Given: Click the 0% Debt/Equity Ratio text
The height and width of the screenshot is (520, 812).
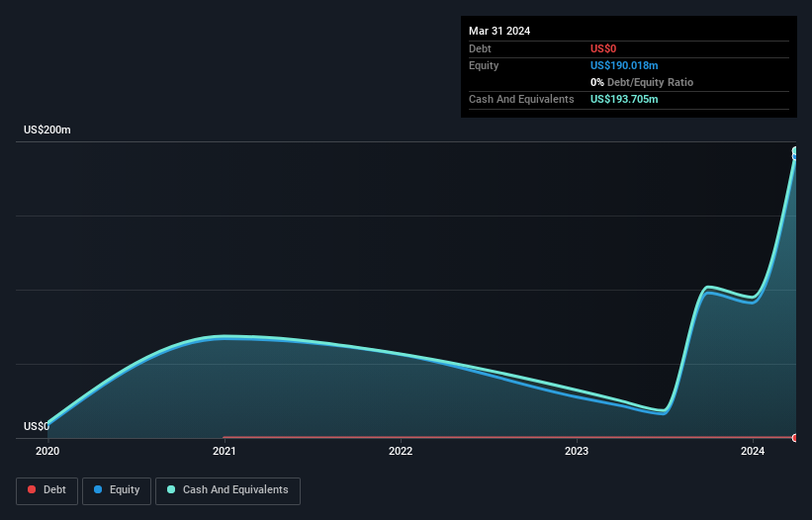Looking at the screenshot, I should [x=642, y=82].
